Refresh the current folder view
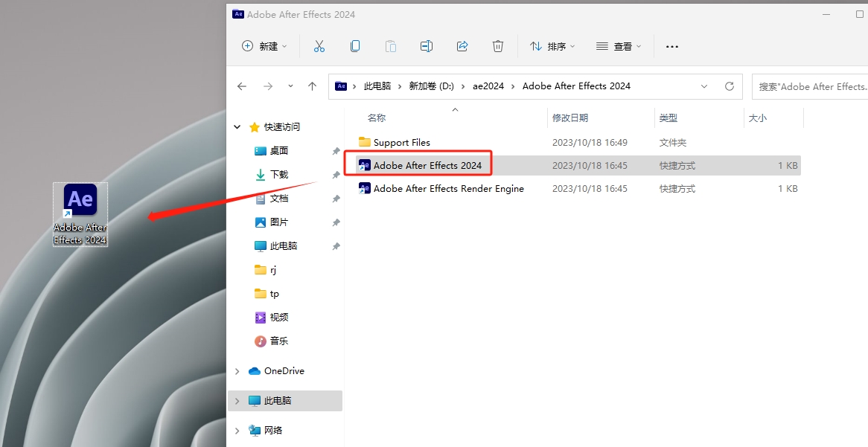The image size is (868, 447). 729,86
